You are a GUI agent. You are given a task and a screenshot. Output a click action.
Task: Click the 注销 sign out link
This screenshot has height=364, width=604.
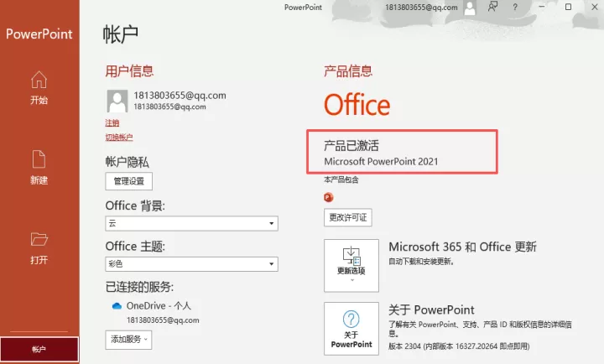[x=112, y=123]
